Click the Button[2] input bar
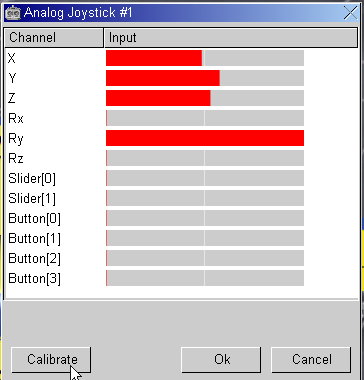 pos(205,258)
